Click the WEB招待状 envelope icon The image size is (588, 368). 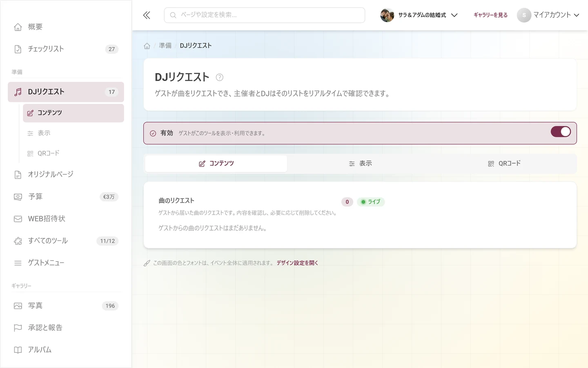click(18, 219)
